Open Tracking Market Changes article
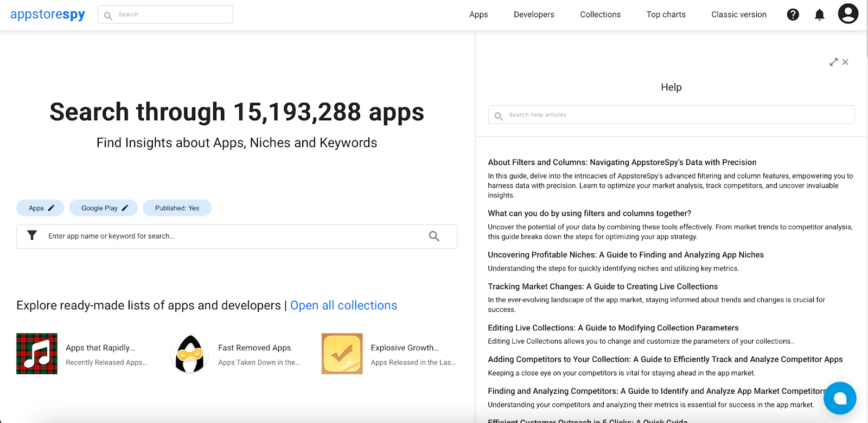This screenshot has height=423, width=868. pos(603,286)
